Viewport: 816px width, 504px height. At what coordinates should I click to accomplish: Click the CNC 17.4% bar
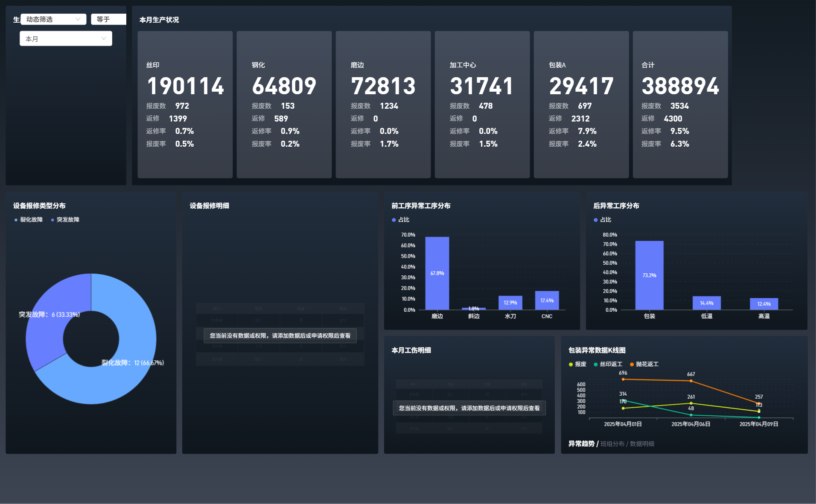(x=547, y=300)
